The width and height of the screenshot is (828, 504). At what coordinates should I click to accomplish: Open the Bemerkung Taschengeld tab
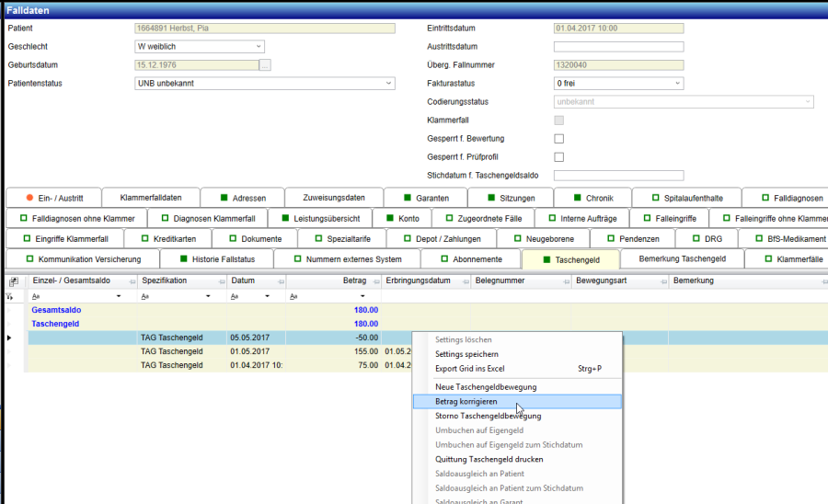pos(682,259)
